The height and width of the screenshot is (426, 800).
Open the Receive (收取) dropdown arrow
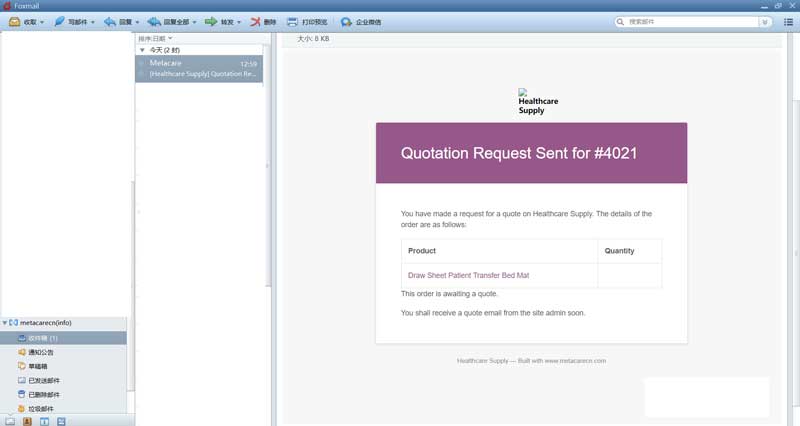click(42, 22)
